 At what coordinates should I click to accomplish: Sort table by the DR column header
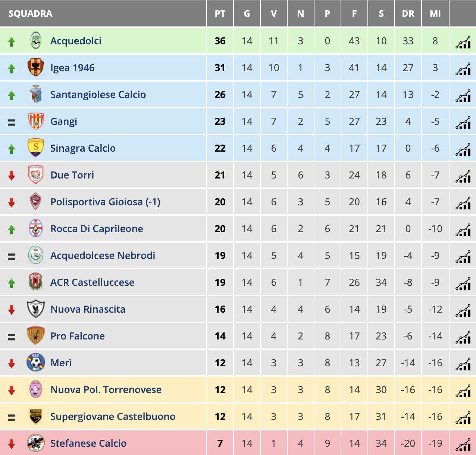pyautogui.click(x=408, y=14)
